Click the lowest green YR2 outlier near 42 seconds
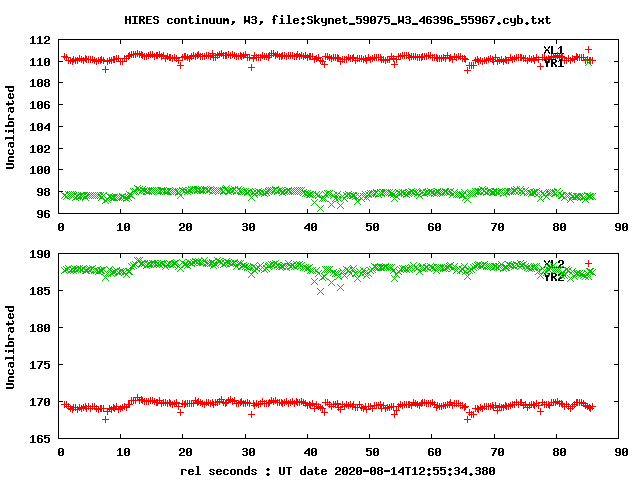Viewport: 640px width, 480px height. (320, 291)
